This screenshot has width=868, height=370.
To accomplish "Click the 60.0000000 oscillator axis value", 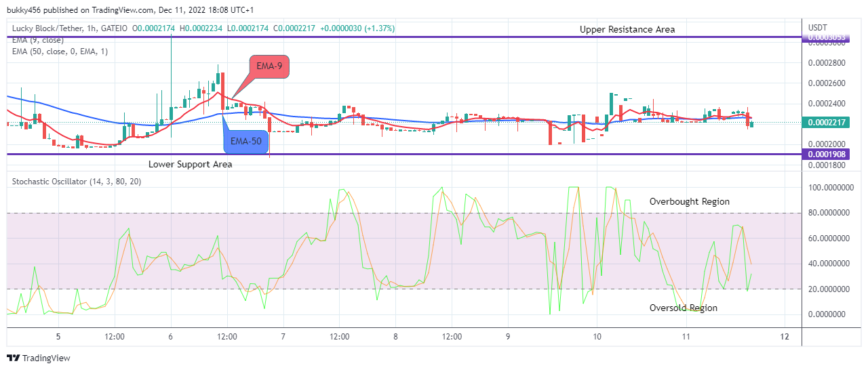I will point(829,239).
